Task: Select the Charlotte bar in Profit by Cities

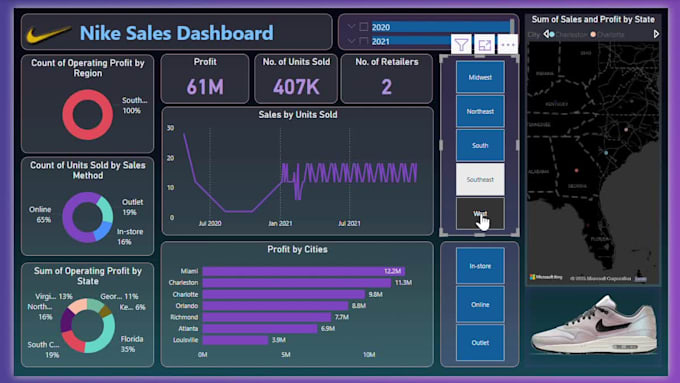Action: coord(284,294)
